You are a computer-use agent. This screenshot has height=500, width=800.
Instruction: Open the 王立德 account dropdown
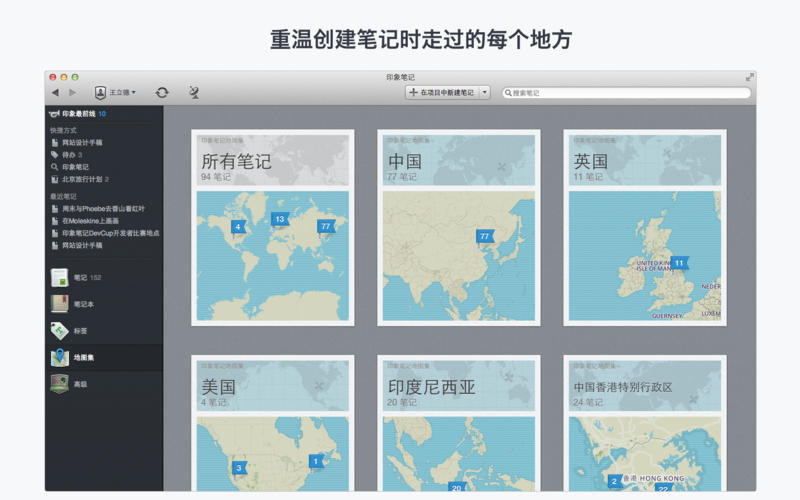pos(116,93)
